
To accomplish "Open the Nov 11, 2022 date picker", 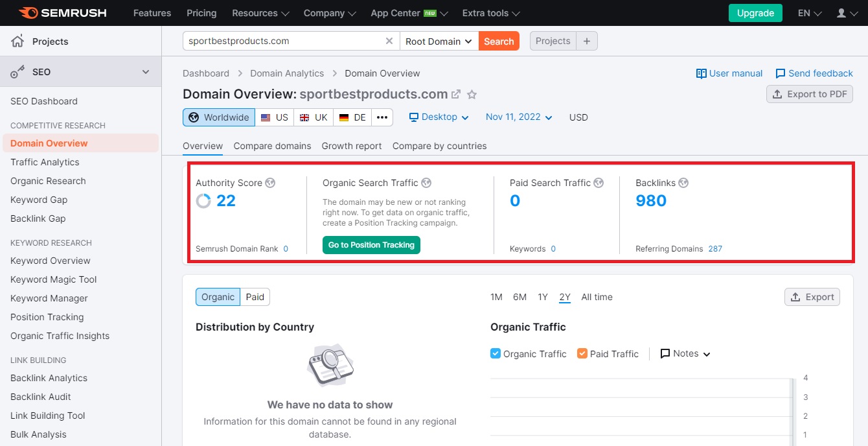I will 519,117.
